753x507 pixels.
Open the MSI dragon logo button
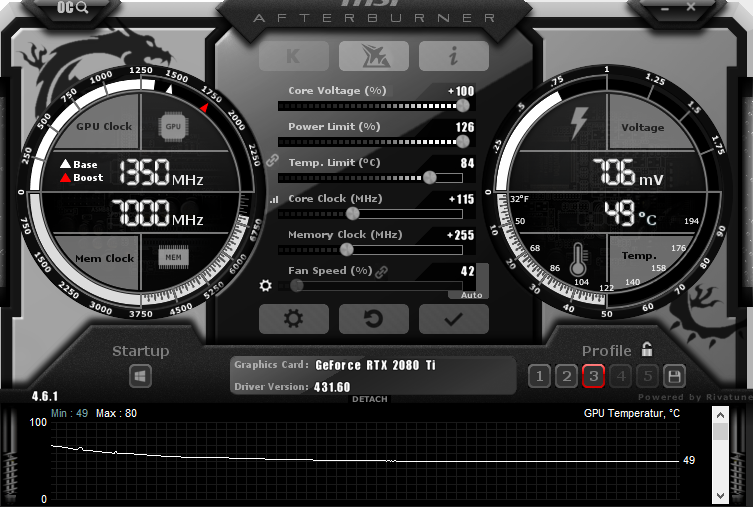pos(374,56)
